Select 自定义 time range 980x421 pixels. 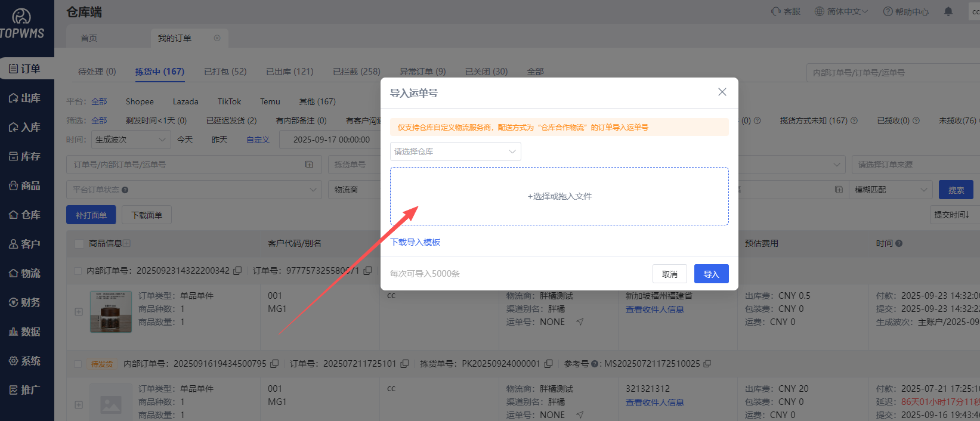tap(258, 140)
